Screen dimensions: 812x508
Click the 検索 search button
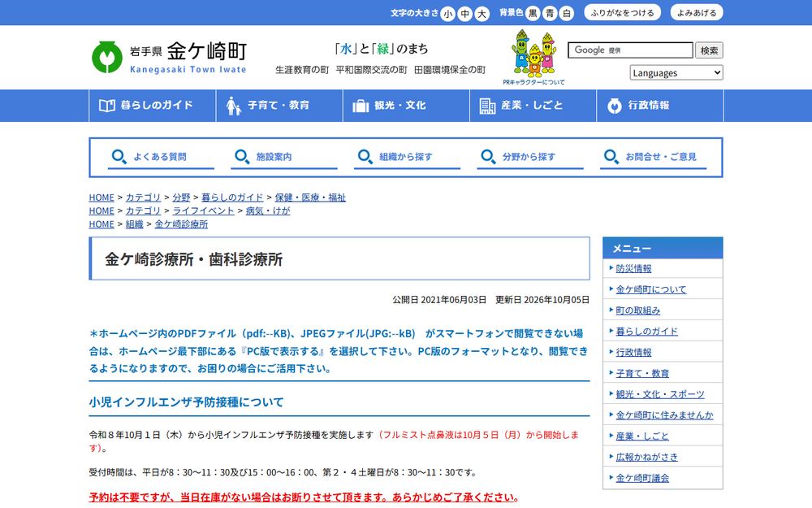pos(709,50)
